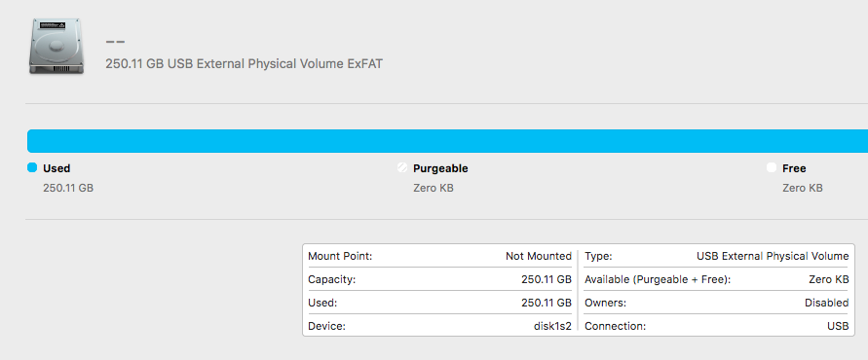The image size is (868, 360).
Task: Select the Type row in info table
Action: tap(716, 256)
